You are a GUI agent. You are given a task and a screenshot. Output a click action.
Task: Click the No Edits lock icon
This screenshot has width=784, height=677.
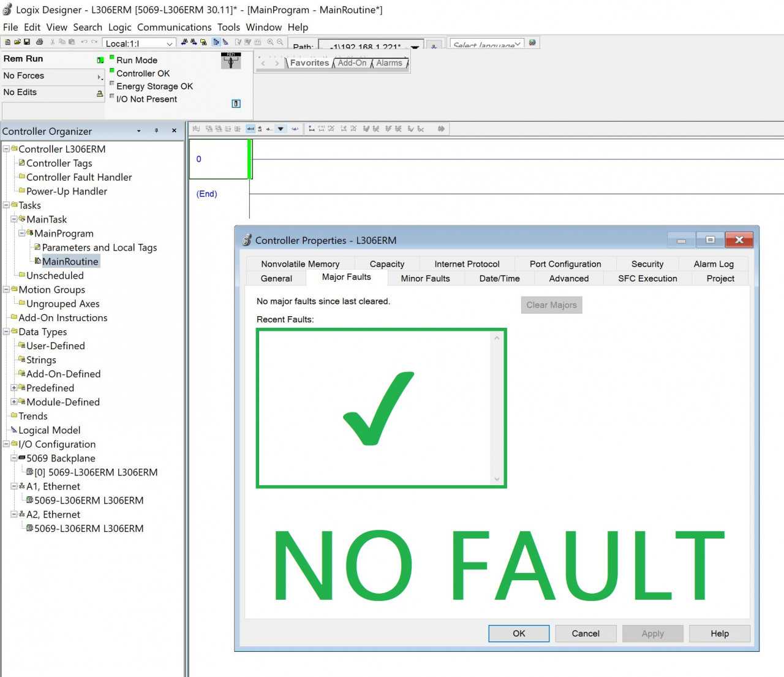[x=100, y=94]
